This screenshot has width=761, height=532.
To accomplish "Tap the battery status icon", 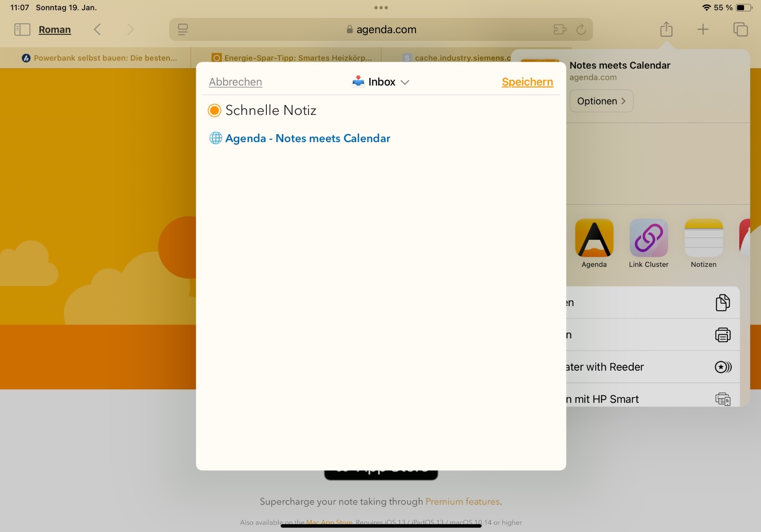I will coord(744,8).
